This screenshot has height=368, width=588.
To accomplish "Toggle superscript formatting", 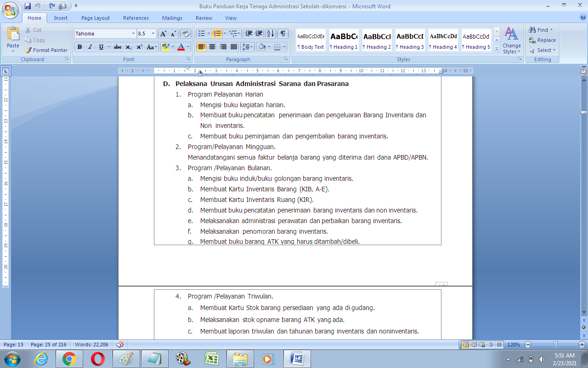I will pyautogui.click(x=139, y=47).
